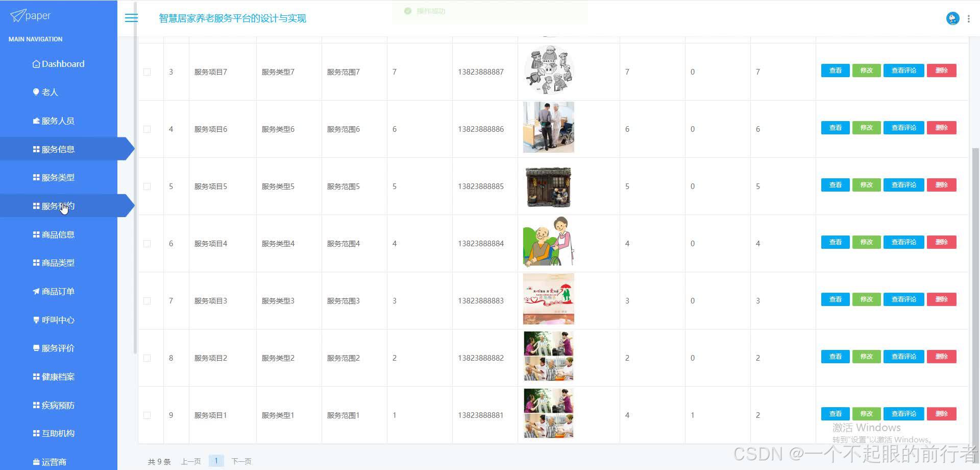The width and height of the screenshot is (980, 470).
Task: Select checkbox for row 服务项目7
Action: 147,72
